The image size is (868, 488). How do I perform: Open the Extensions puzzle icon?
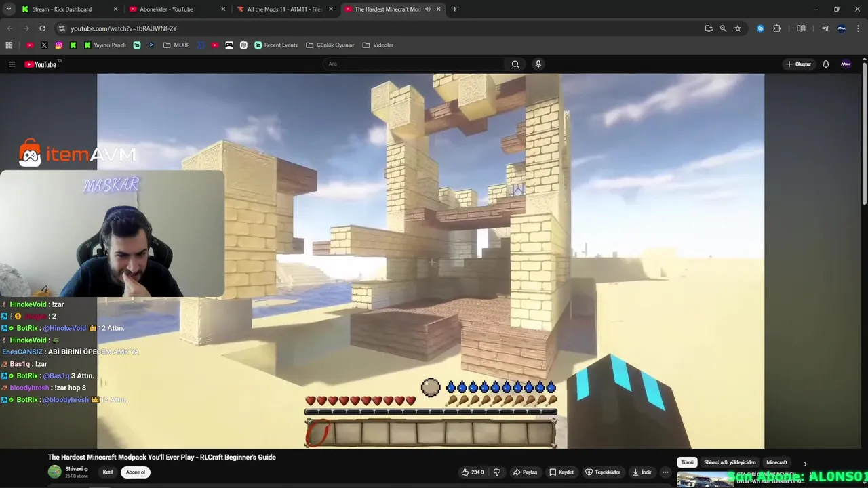[777, 28]
